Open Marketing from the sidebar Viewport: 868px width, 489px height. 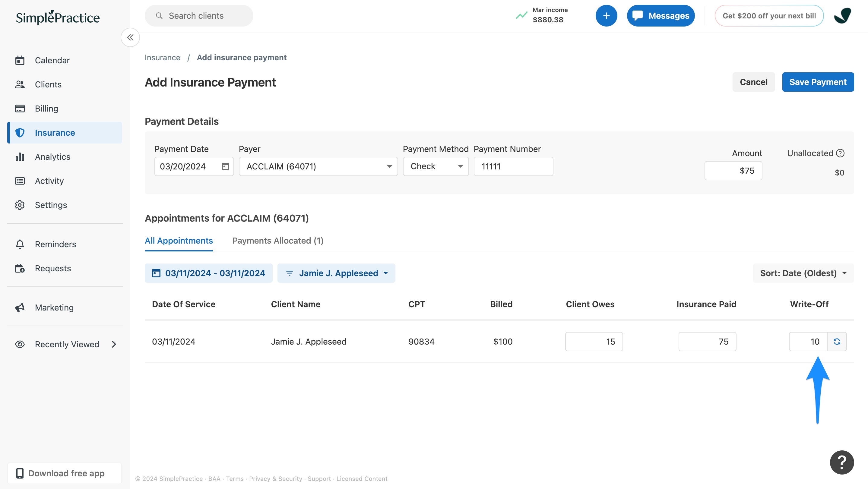(x=65, y=308)
